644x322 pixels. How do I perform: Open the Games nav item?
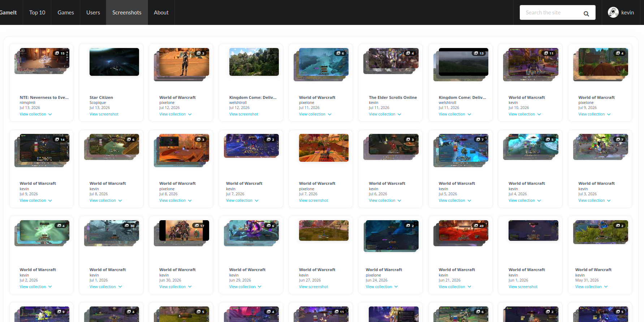[x=66, y=12]
